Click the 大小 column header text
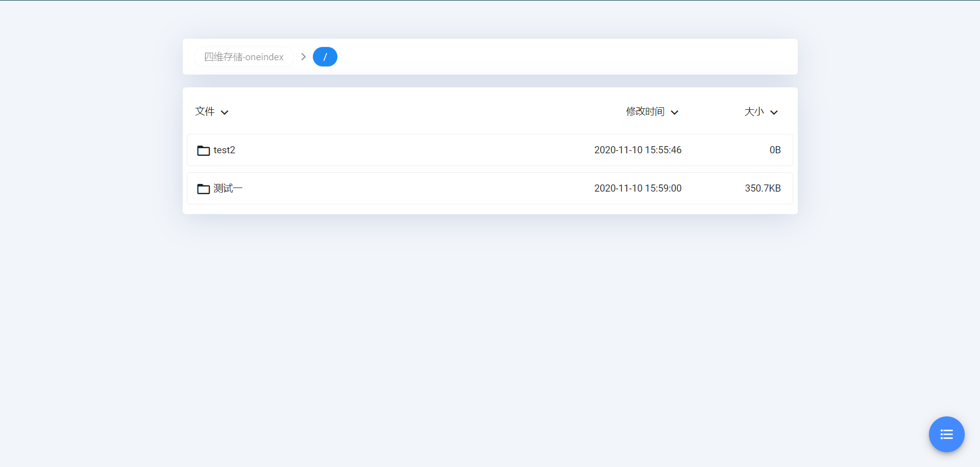Viewport: 980px width, 467px height. pyautogui.click(x=754, y=111)
